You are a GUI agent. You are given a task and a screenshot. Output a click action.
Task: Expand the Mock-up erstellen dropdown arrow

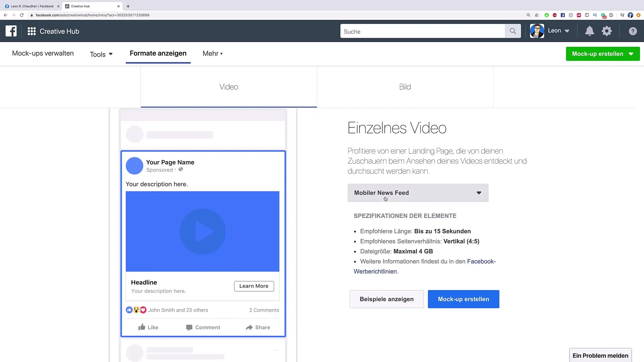[632, 54]
